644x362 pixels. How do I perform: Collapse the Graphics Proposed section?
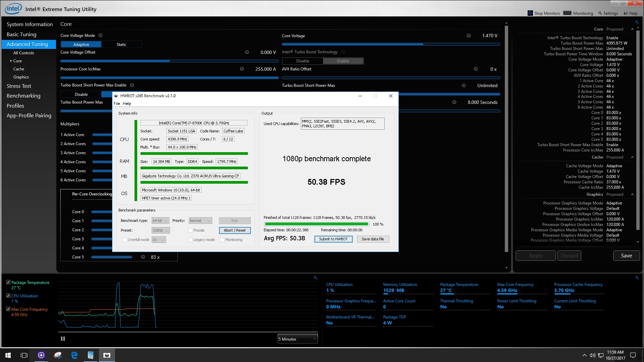pyautogui.click(x=633, y=194)
